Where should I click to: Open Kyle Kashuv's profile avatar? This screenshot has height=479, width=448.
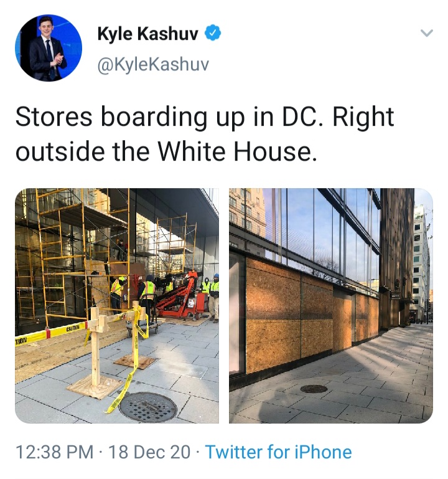pos(48,48)
